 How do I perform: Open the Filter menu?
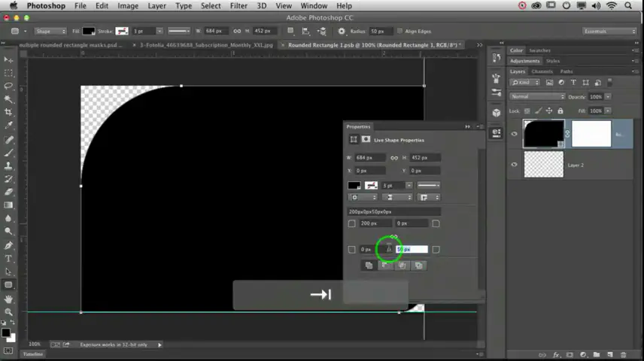click(238, 5)
